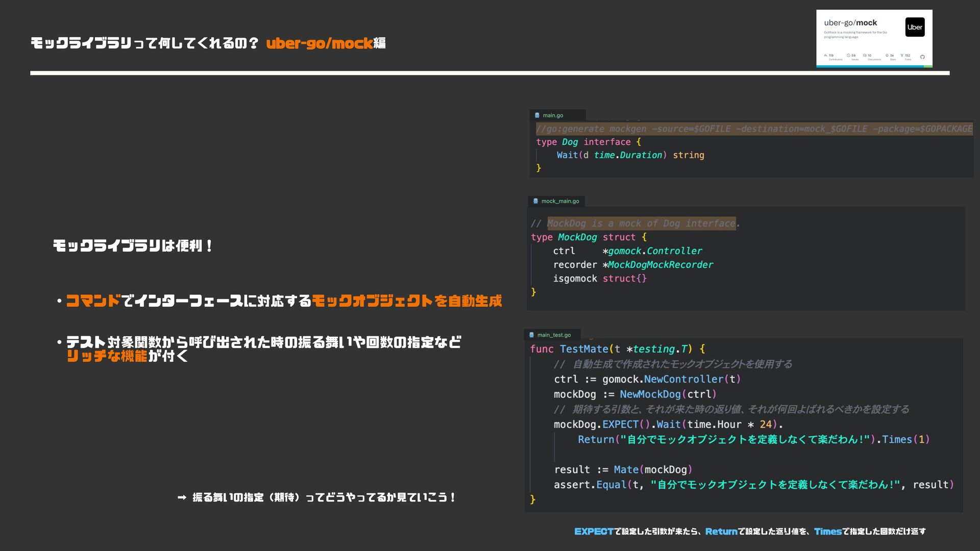This screenshot has width=980, height=551.
Task: Click the discussions icon showing 10
Action: [865, 55]
